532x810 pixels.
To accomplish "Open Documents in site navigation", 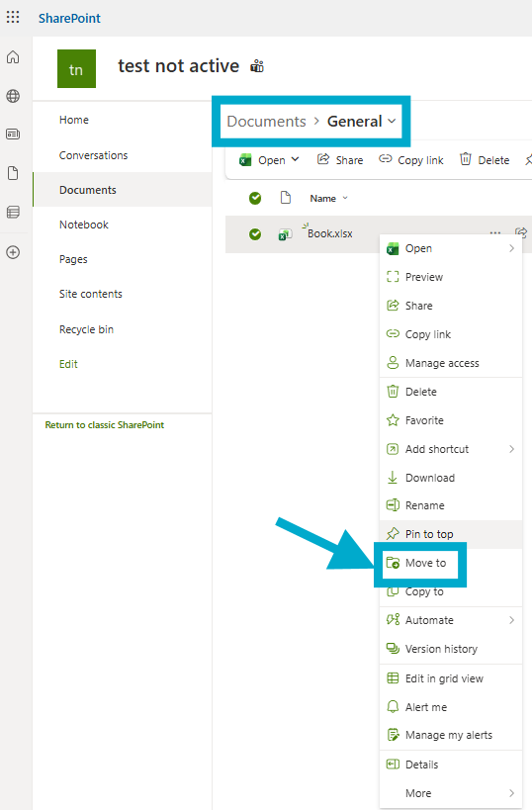I will 123,190.
